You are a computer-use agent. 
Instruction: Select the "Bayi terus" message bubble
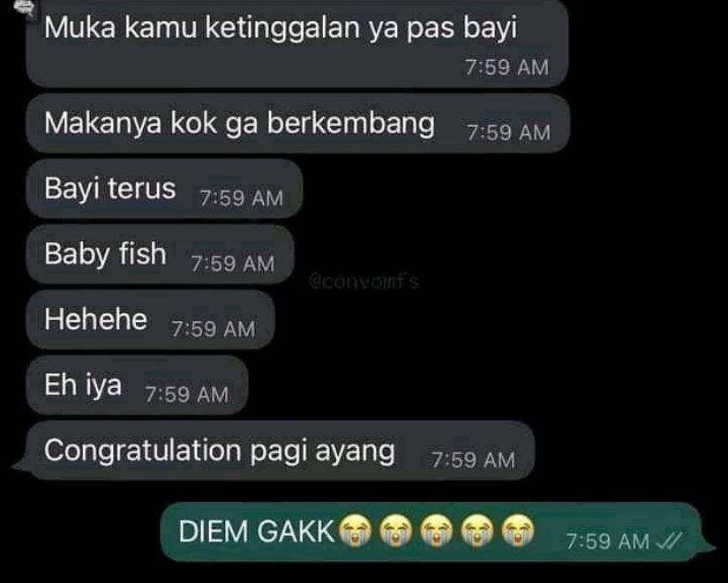(x=164, y=189)
